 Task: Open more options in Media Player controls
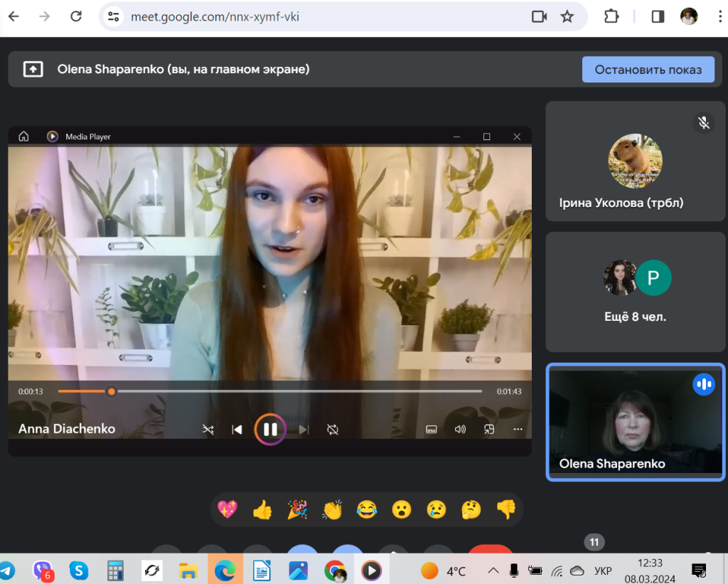point(518,430)
